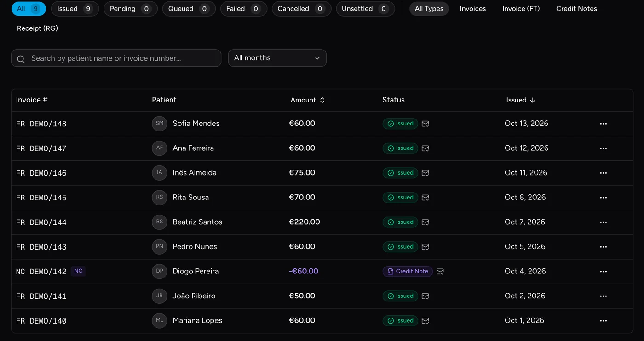Open the three-dot menu for Ana Ferreira

[x=604, y=148]
